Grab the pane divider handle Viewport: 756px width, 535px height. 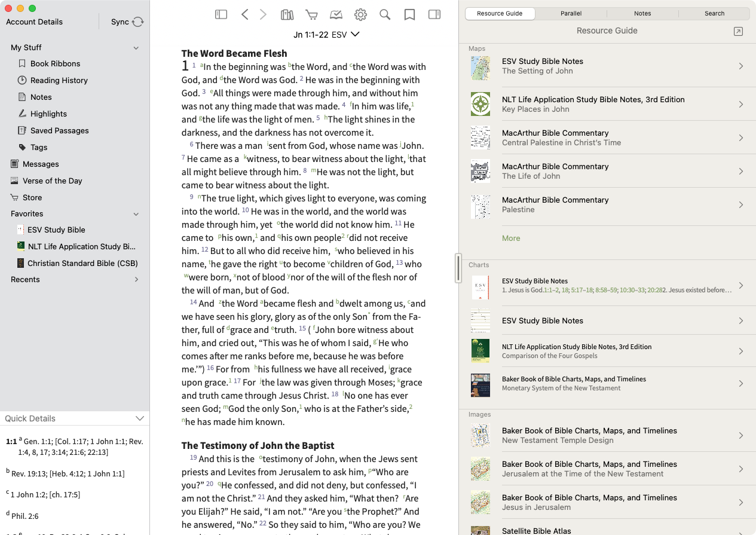[458, 268]
